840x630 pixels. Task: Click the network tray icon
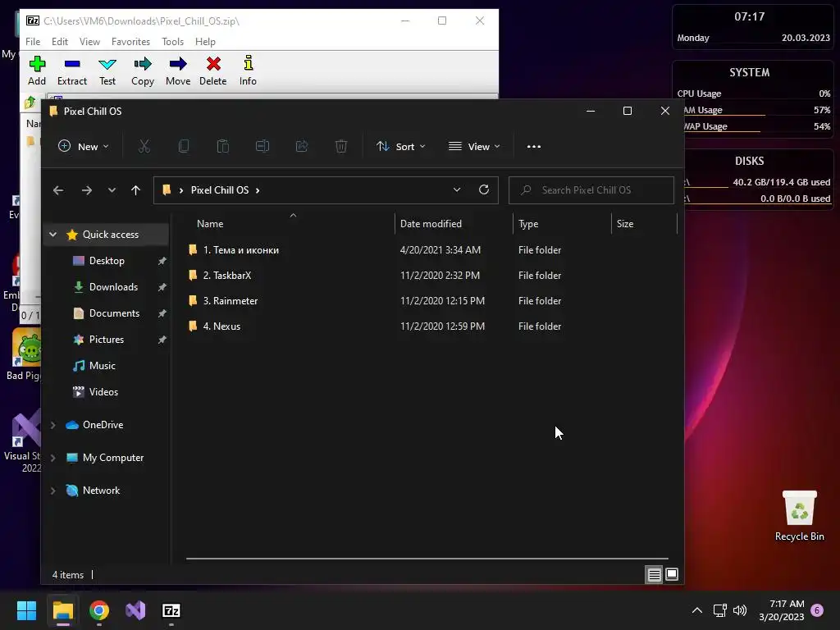click(x=719, y=610)
